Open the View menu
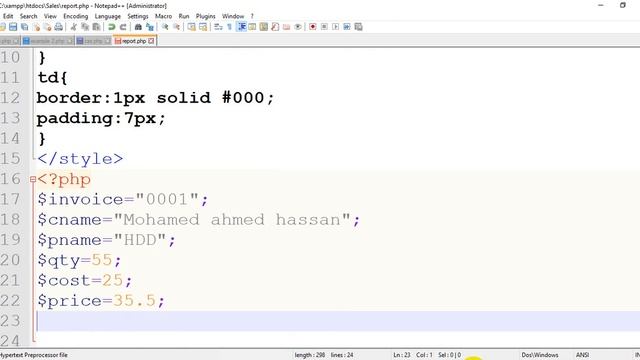This screenshot has width=640, height=360. click(x=50, y=16)
